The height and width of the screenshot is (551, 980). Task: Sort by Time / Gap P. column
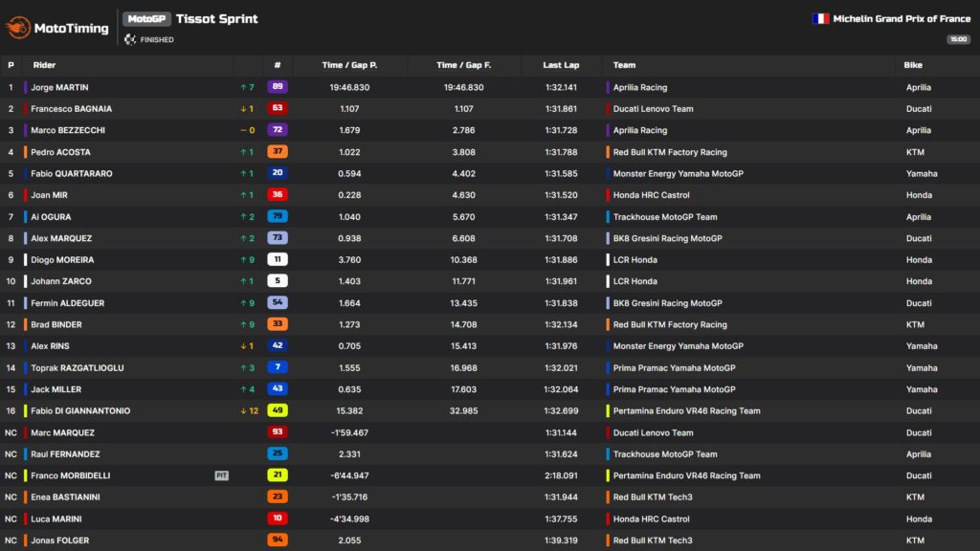[349, 65]
